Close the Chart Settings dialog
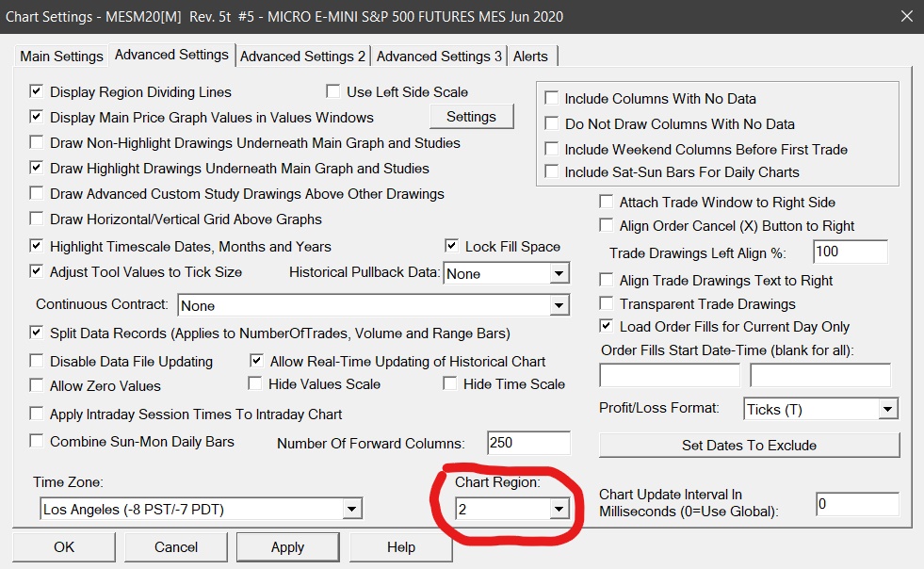The image size is (924, 569). coord(907,16)
